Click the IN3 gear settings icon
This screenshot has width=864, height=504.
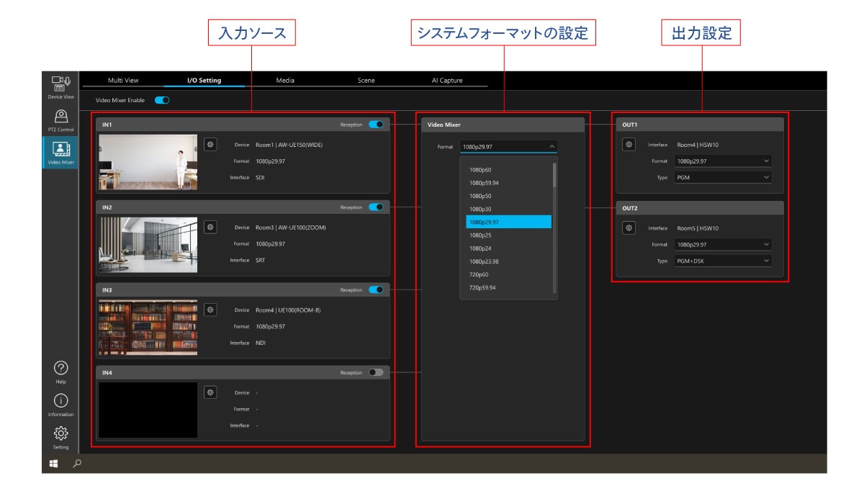210,310
